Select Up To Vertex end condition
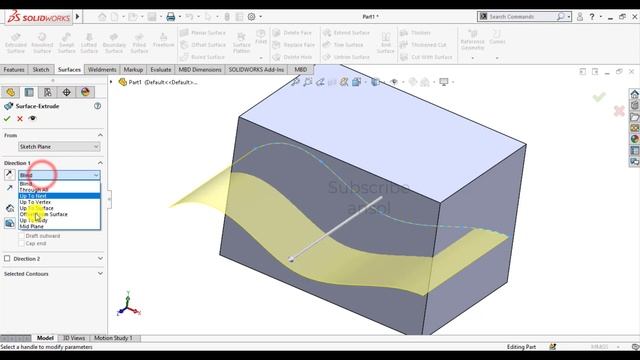640x360 pixels. pyautogui.click(x=59, y=202)
